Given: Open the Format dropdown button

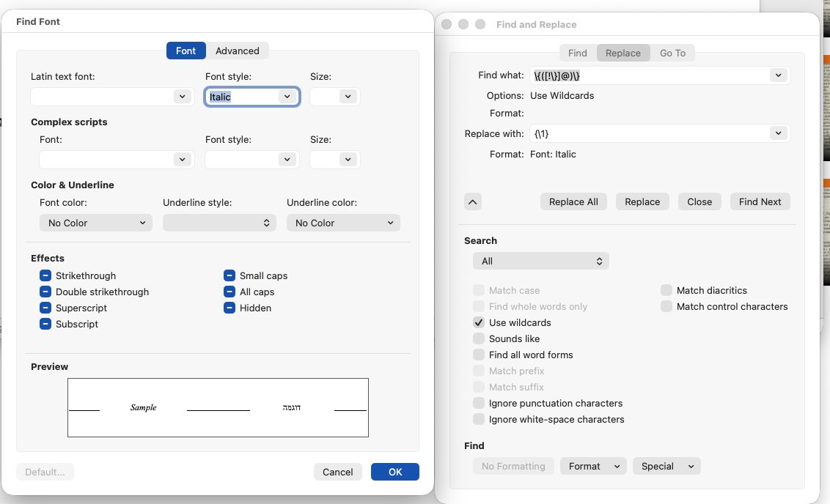Looking at the screenshot, I should [593, 467].
